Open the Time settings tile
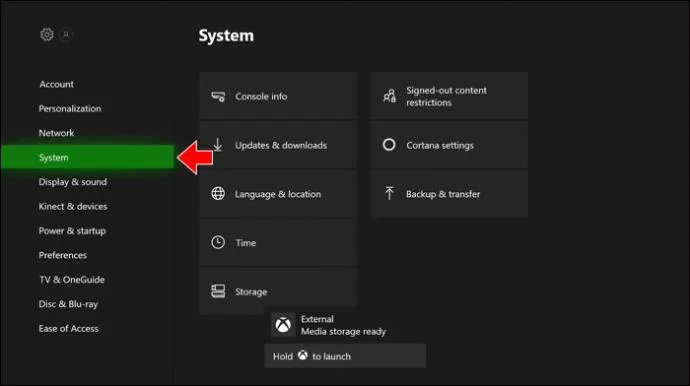 278,243
